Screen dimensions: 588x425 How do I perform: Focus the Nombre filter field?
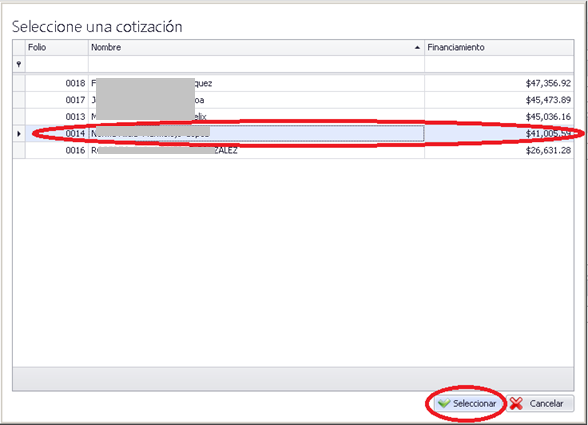point(256,64)
